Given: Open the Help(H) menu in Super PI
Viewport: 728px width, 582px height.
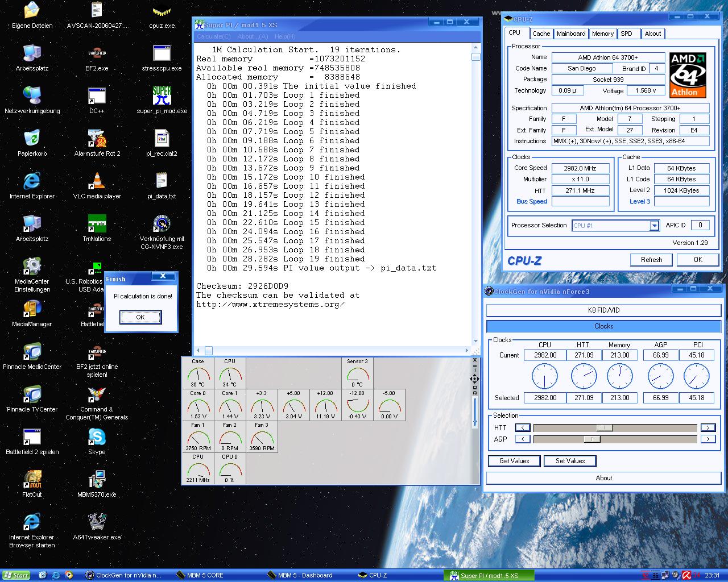Looking at the screenshot, I should [285, 36].
